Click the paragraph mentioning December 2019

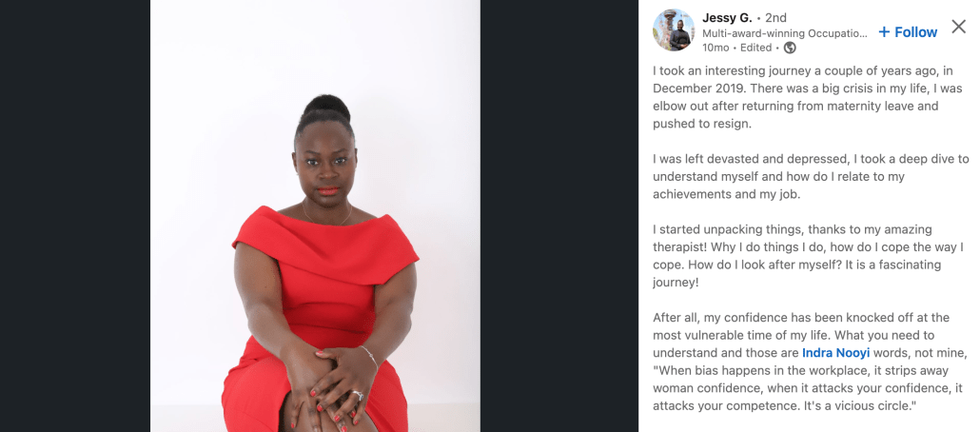802,97
